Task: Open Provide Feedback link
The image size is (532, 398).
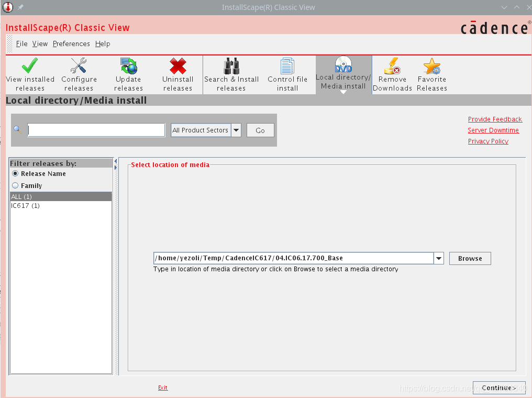Action: click(495, 119)
